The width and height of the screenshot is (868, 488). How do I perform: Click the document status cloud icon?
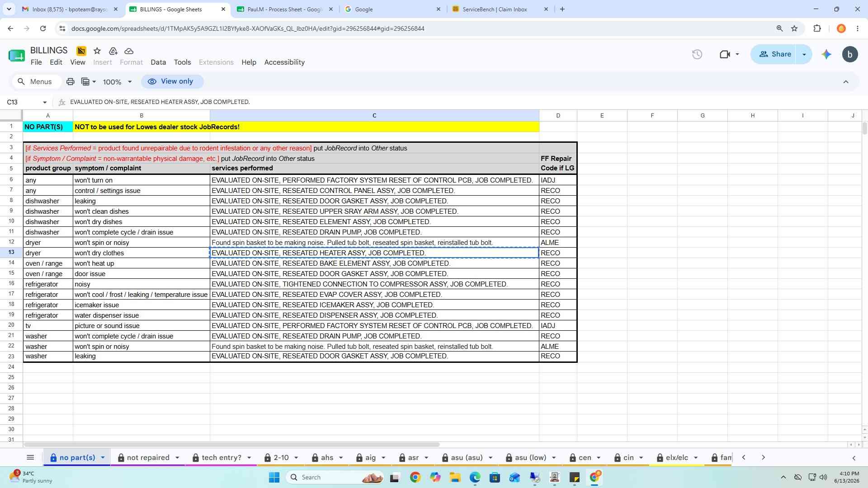pyautogui.click(x=129, y=51)
